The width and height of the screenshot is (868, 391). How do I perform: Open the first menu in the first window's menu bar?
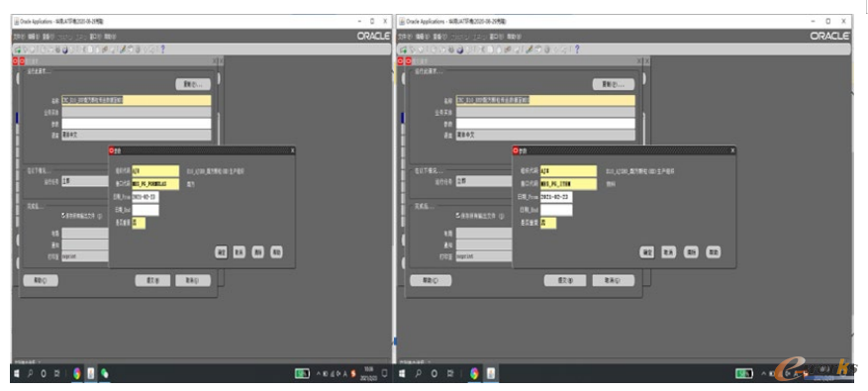point(19,37)
